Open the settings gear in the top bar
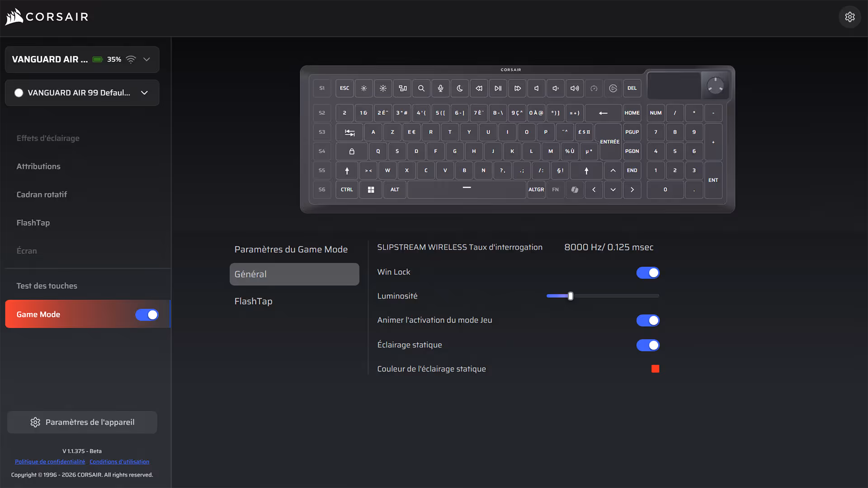Screen dimensions: 868x488 (850, 17)
